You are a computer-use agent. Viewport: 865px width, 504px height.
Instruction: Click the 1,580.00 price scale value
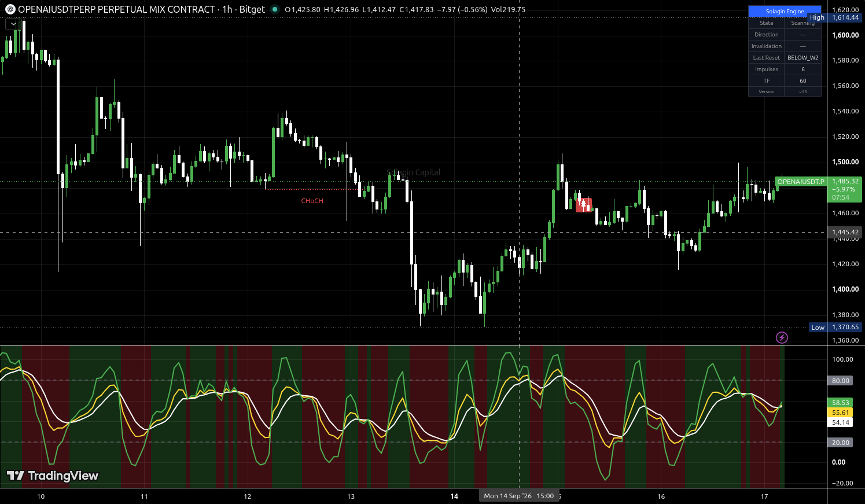[x=845, y=60]
